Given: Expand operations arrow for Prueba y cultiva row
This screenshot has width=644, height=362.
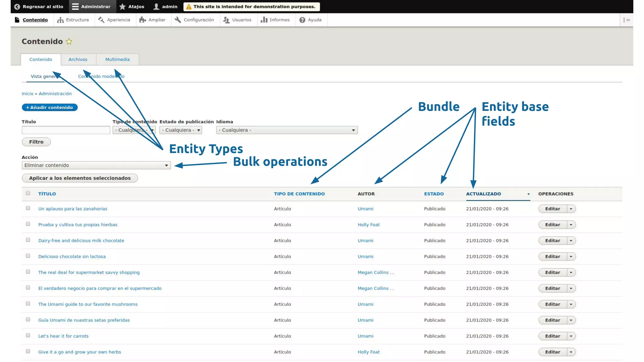Looking at the screenshot, I should pyautogui.click(x=571, y=225).
